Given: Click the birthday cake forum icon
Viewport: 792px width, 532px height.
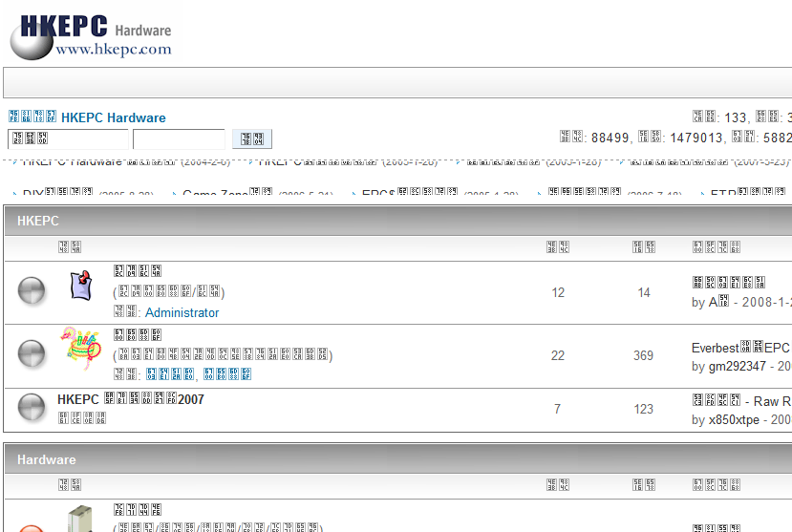Looking at the screenshot, I should tap(81, 349).
